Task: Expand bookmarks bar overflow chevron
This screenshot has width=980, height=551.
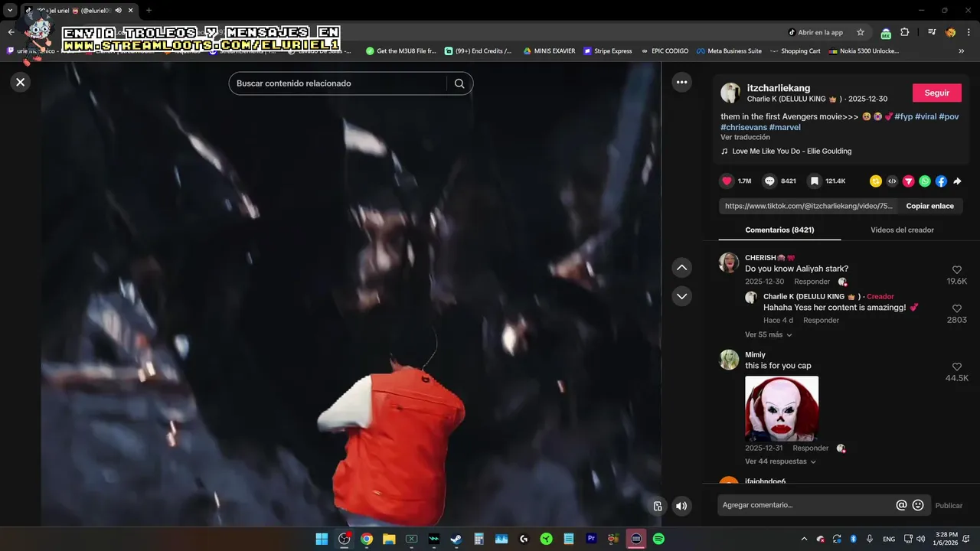Action: (x=961, y=51)
